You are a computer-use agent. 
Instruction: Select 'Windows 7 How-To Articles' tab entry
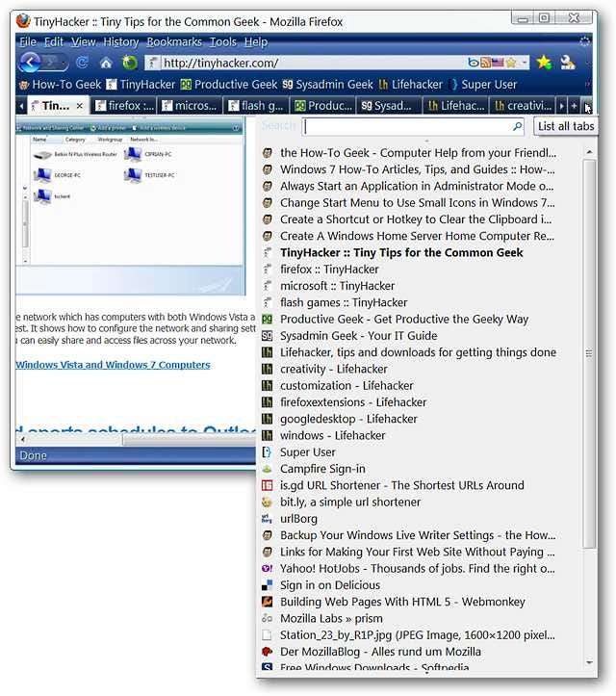[x=418, y=169]
